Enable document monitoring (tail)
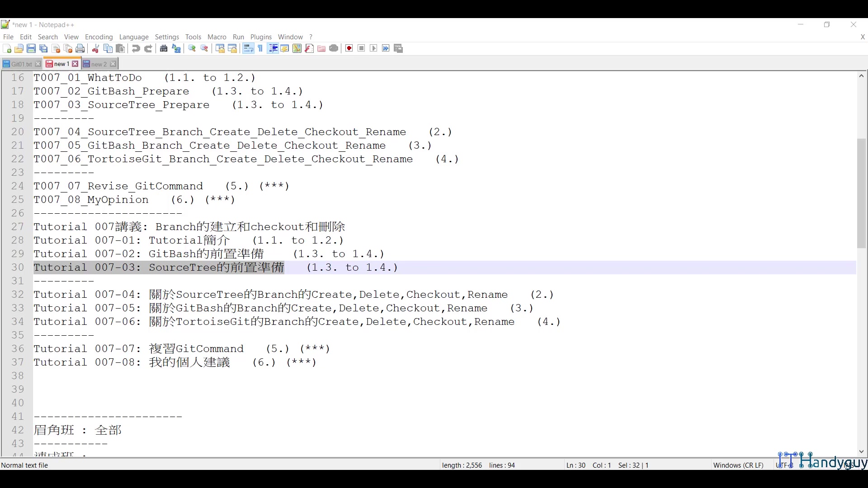The width and height of the screenshot is (868, 488). 334,48
